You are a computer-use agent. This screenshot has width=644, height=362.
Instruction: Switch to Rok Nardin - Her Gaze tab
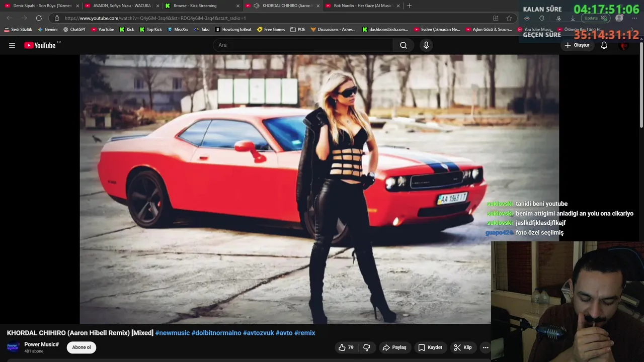pyautogui.click(x=362, y=6)
